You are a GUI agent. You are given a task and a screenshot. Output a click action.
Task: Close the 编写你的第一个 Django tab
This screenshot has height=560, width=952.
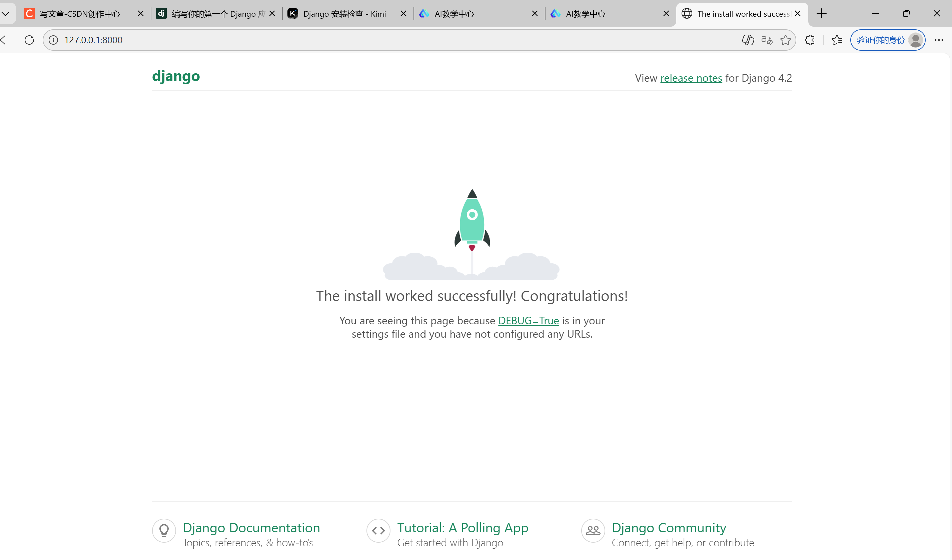272,14
